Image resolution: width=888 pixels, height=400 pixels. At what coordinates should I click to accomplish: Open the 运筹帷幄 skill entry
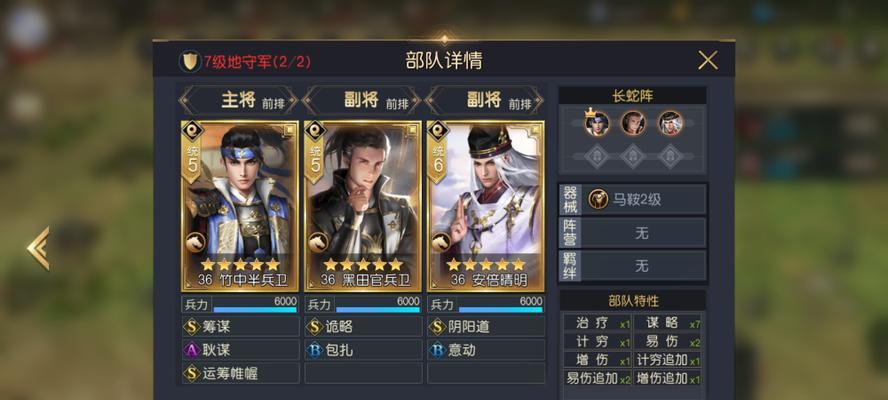(240, 373)
